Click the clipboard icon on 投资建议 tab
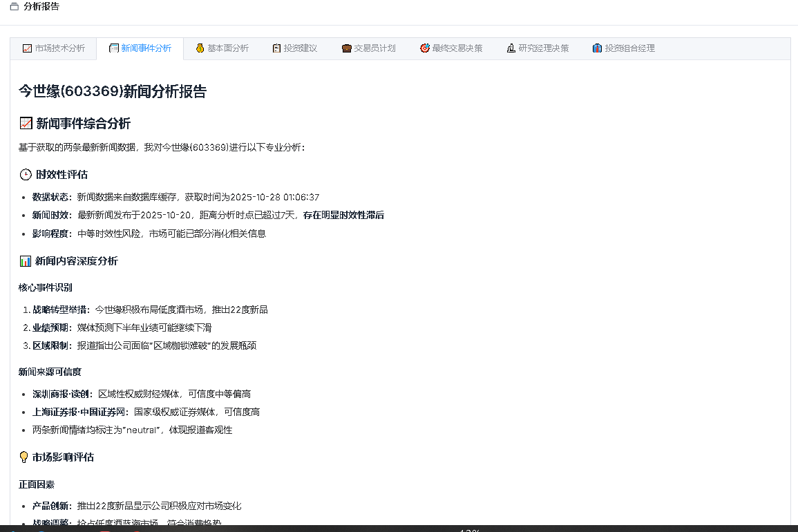Screen dimensions: 798x532 pos(277,48)
